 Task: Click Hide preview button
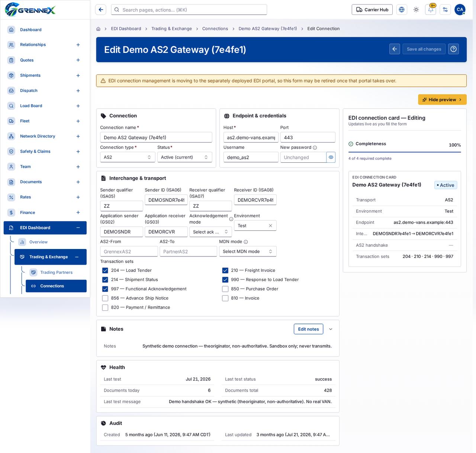pos(442,100)
